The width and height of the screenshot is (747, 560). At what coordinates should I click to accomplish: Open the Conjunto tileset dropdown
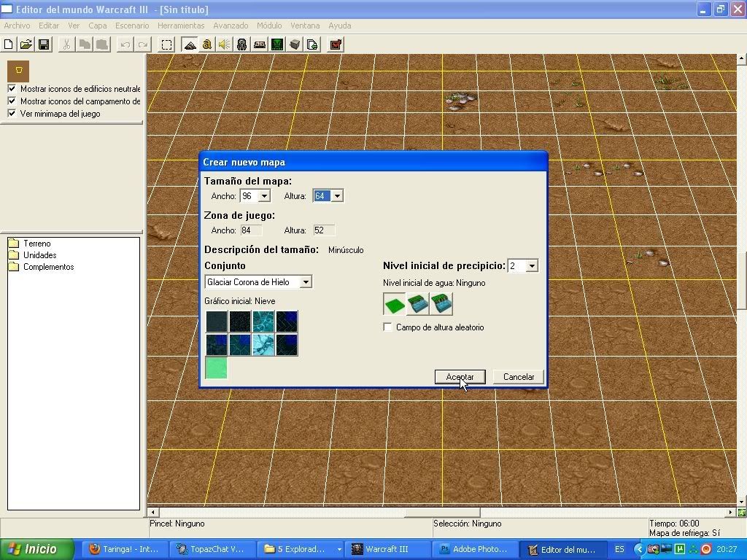[306, 282]
